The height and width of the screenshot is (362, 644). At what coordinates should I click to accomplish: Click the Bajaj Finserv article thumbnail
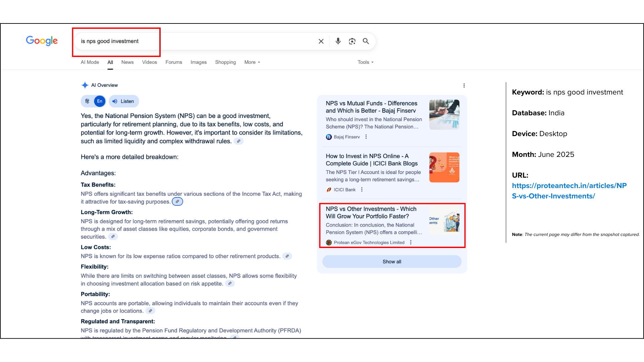[x=444, y=115]
